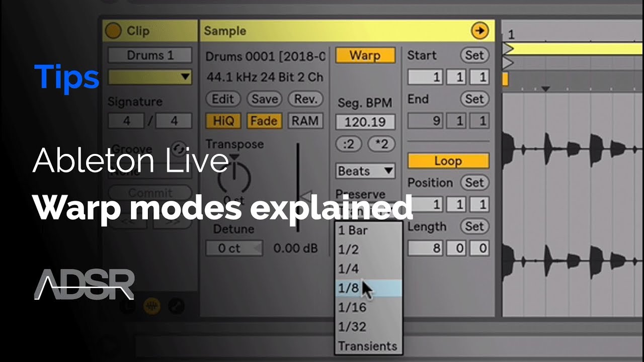
Task: Show the Envelopes box icon
Action: click(x=176, y=306)
